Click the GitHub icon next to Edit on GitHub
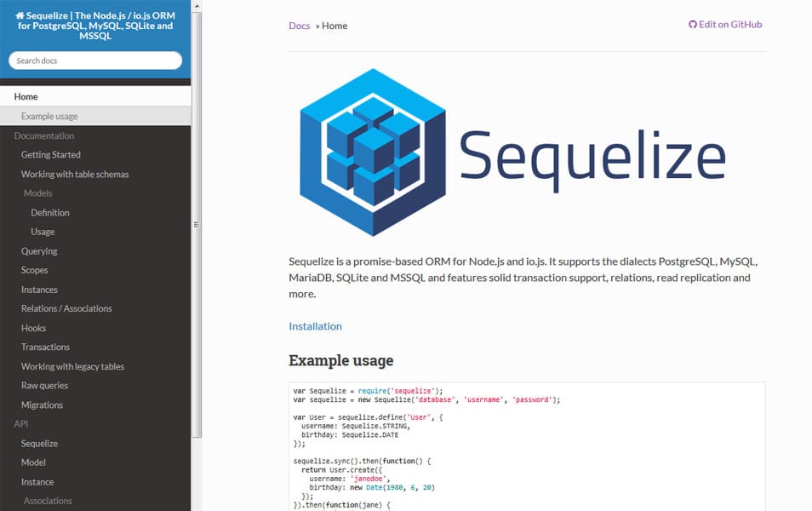Viewport: 812px width, 511px height. click(x=691, y=24)
